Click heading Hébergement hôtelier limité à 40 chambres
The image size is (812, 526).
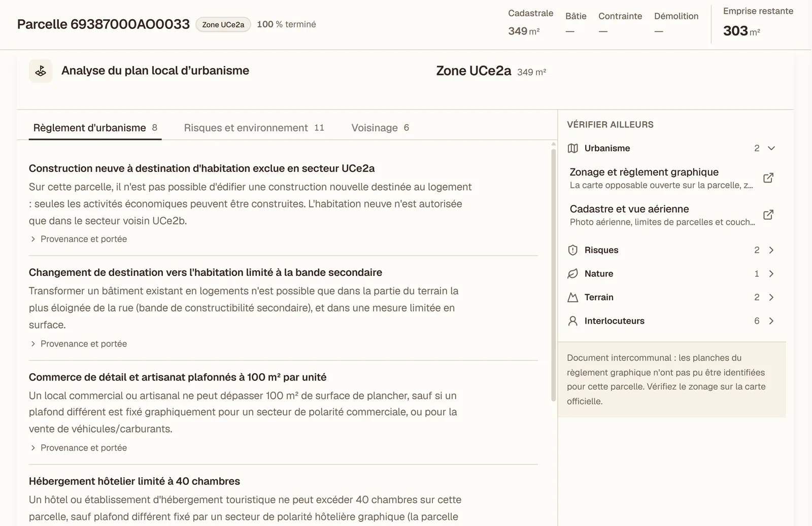coord(134,481)
